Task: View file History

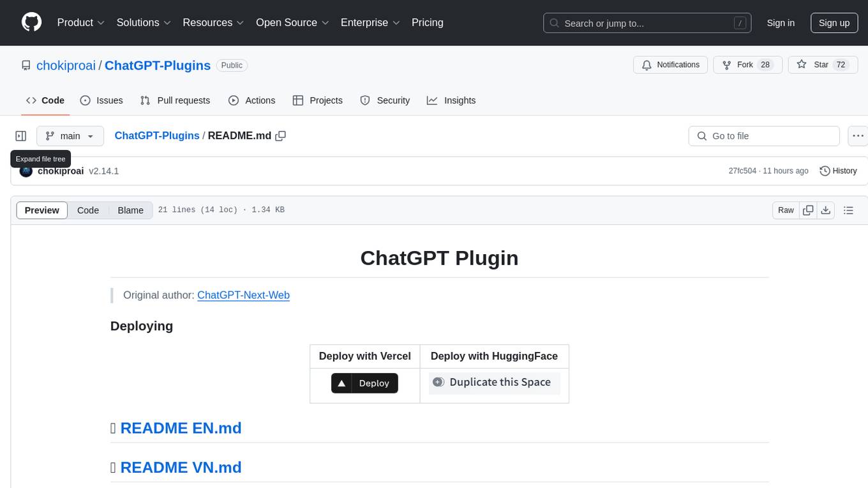Action: [x=838, y=171]
